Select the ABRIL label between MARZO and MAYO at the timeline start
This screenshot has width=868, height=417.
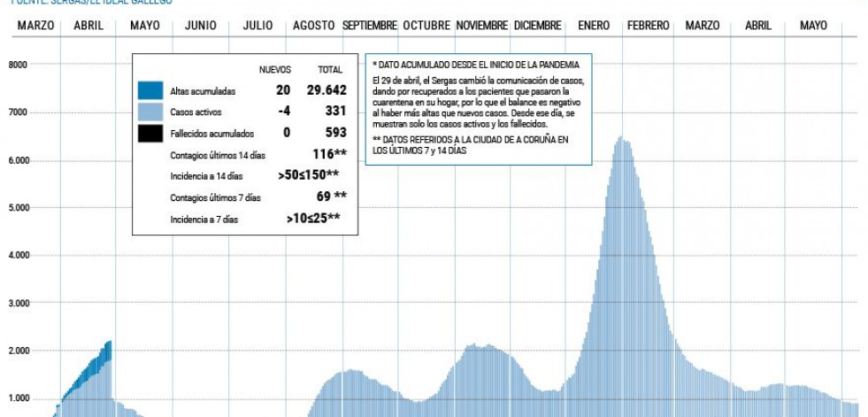(88, 26)
